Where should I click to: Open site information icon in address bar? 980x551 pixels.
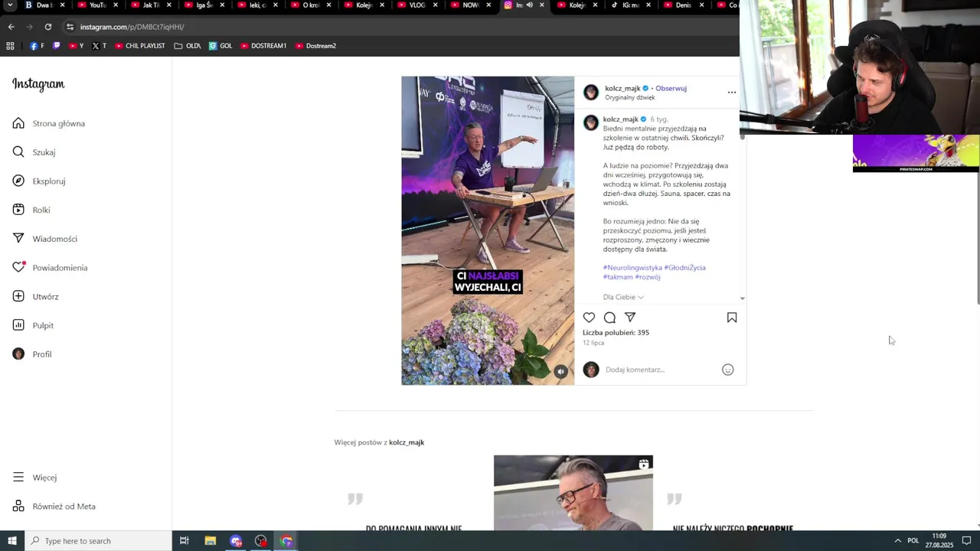pyautogui.click(x=70, y=27)
